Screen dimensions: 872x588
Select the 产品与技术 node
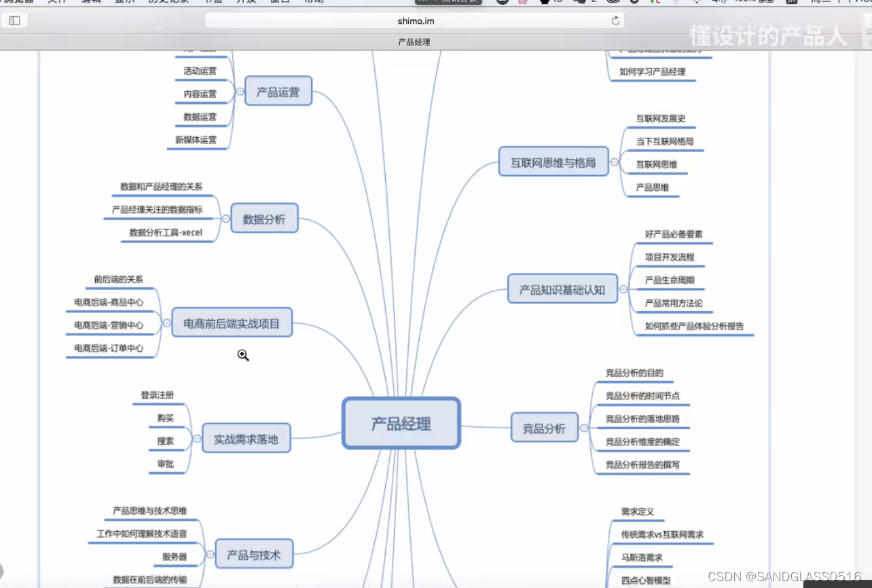tap(253, 555)
